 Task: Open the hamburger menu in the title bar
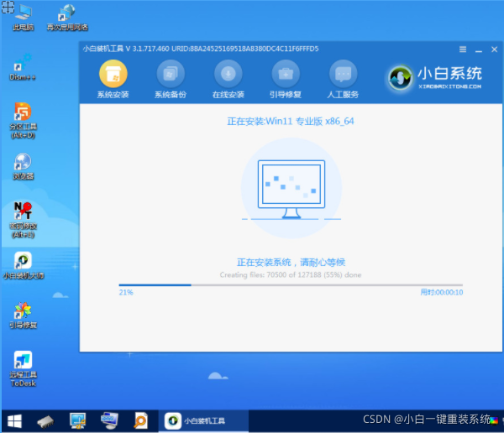pos(463,50)
